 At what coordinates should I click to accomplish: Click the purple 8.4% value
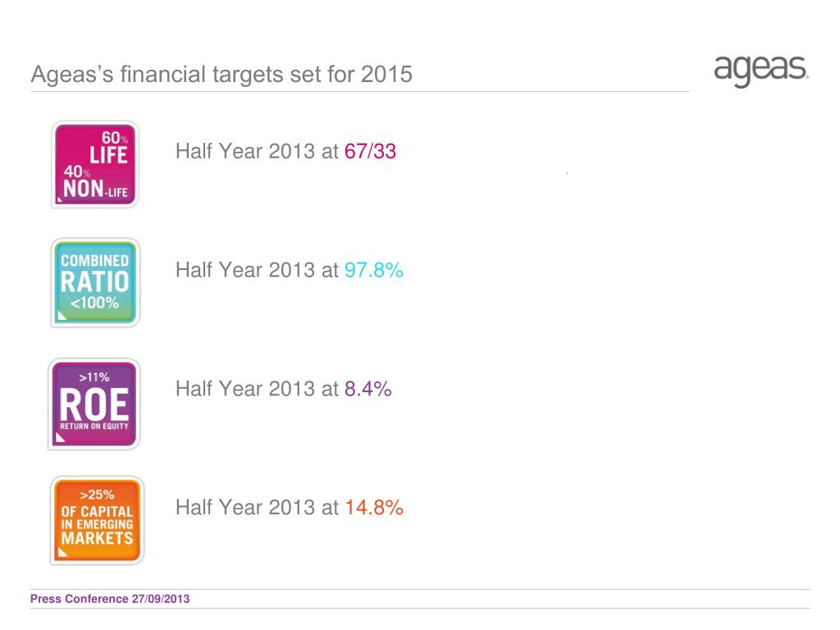pos(367,389)
